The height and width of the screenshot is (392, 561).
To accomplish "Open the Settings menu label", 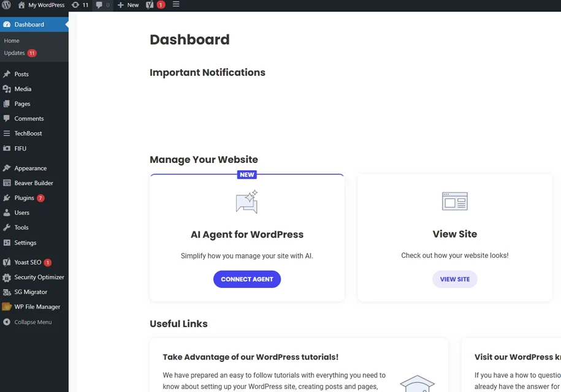I will pyautogui.click(x=25, y=243).
